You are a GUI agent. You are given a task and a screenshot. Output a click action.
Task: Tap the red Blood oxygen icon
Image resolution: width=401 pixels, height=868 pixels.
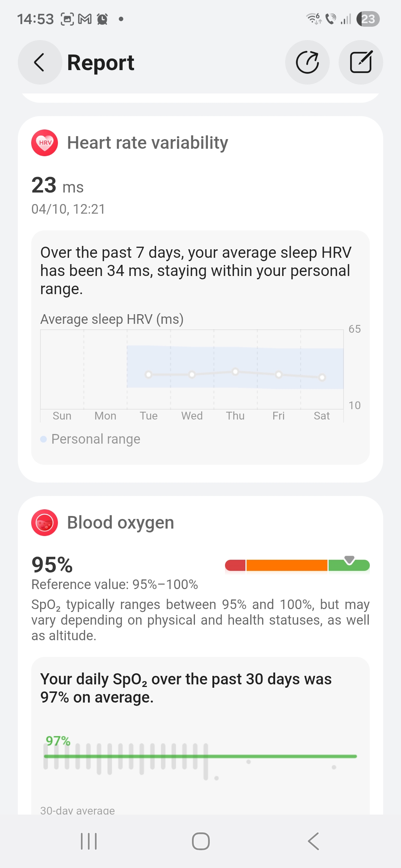tap(45, 523)
